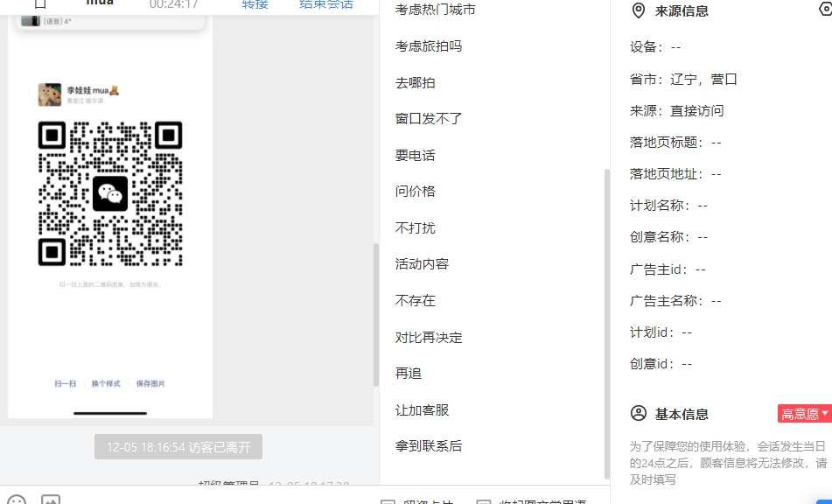Click 结束会话 to end the conversation
Screen dimensions: 832x504
[325, 4]
